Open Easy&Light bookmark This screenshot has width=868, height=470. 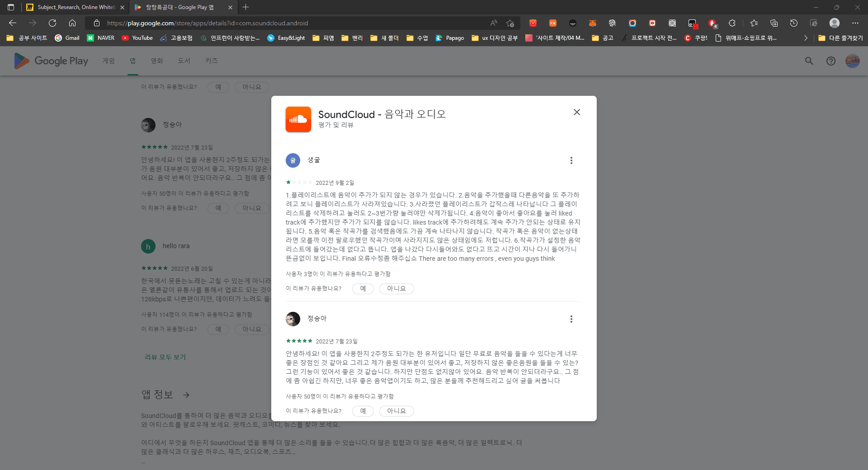(286, 38)
